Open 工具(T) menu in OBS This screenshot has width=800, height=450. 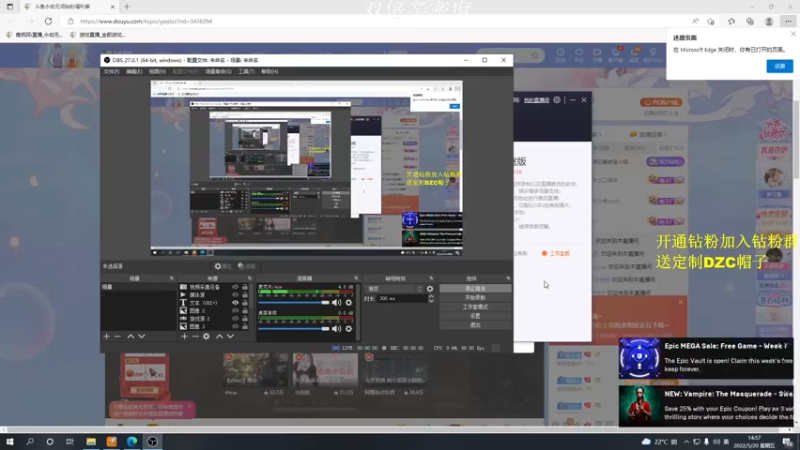tap(246, 72)
